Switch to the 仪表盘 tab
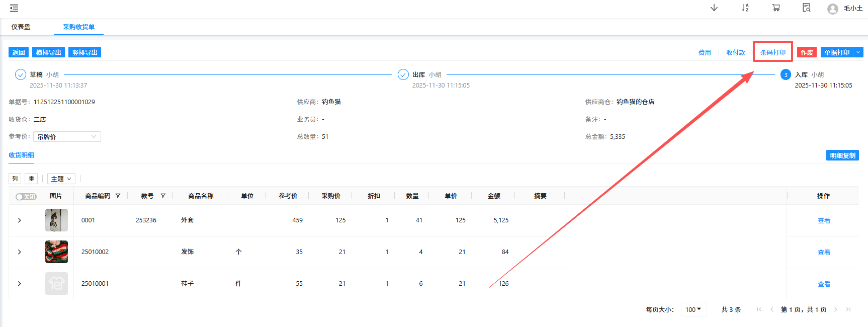868x327 pixels. (21, 27)
